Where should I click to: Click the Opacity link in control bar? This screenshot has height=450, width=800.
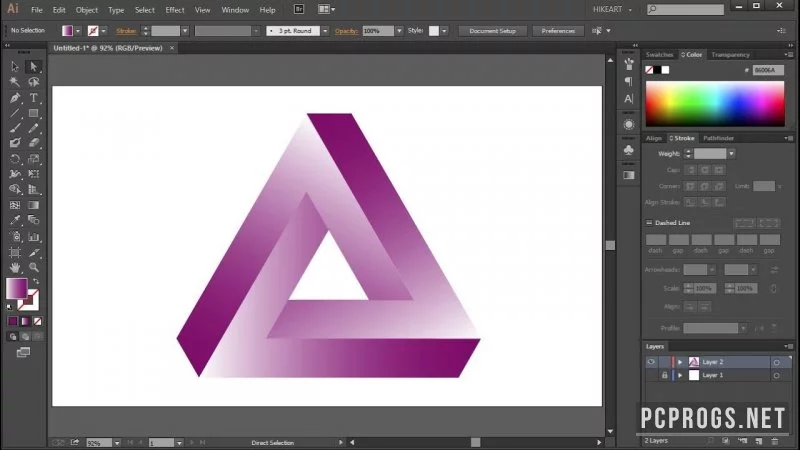pos(346,31)
